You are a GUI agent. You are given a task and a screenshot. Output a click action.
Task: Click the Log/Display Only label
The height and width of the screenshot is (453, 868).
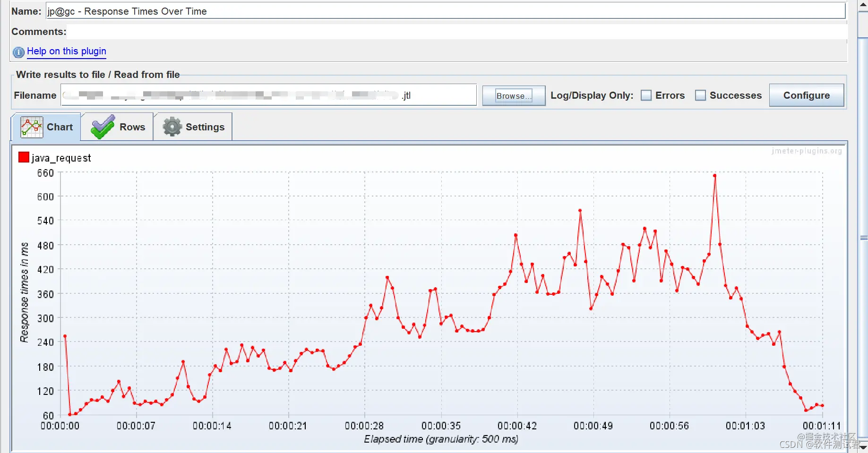pyautogui.click(x=592, y=95)
